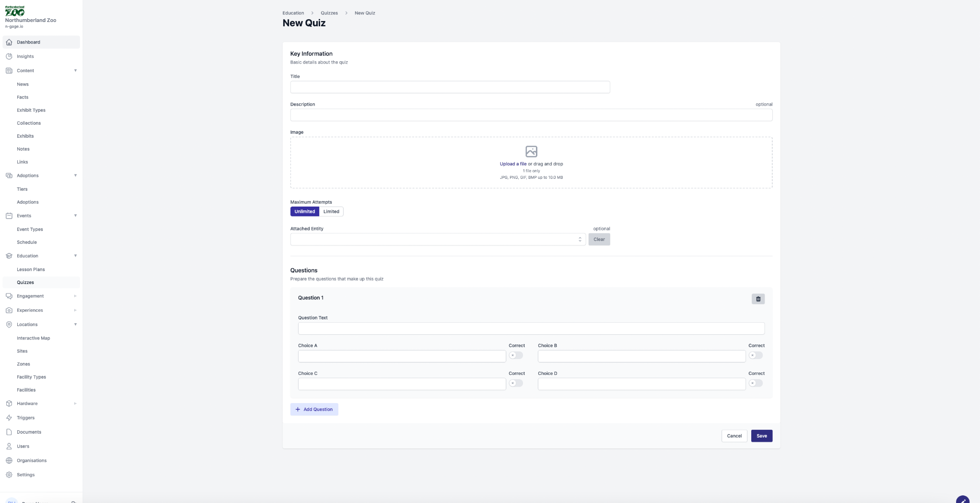This screenshot has height=503, width=980.
Task: Click the Hardware cube icon in sidebar
Action: 9,404
